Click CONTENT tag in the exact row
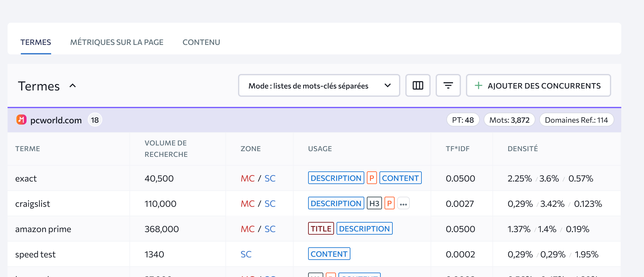644x277 pixels. tap(400, 178)
